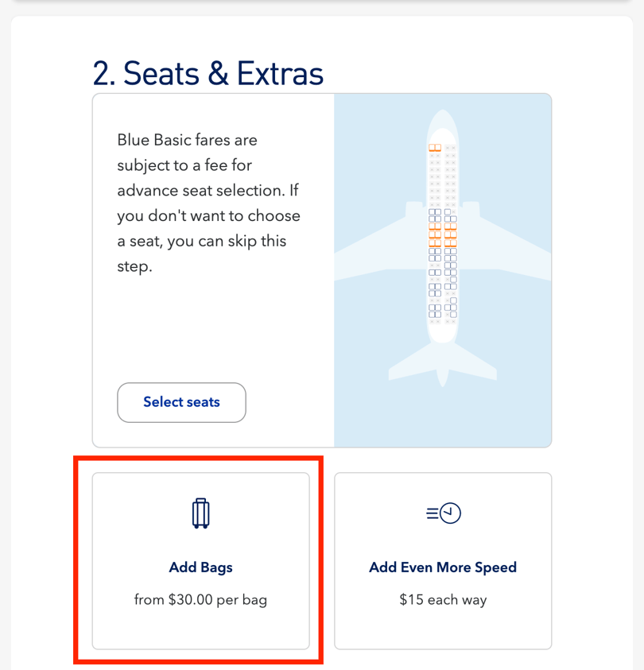Screen dimensions: 644x670
Task: Click the speed clock icon above Add Even More Speed
Action: 443,513
